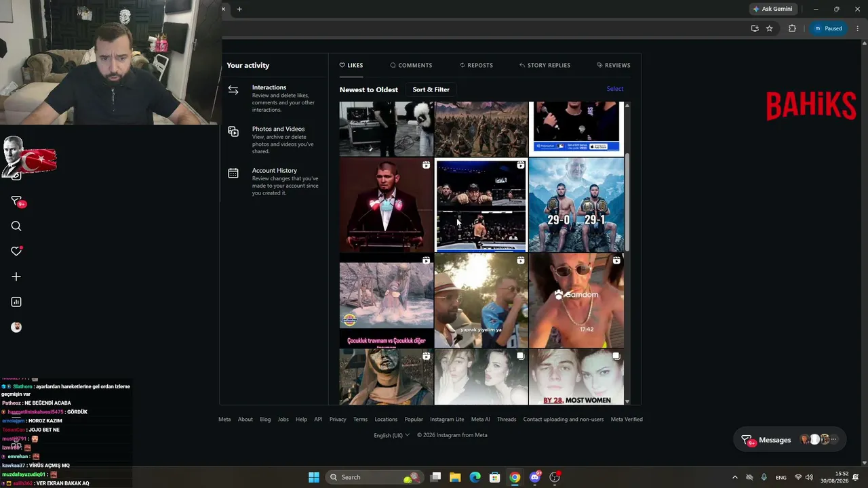Open the profile avatar in sidebar
868x488 pixels.
pyautogui.click(x=16, y=327)
